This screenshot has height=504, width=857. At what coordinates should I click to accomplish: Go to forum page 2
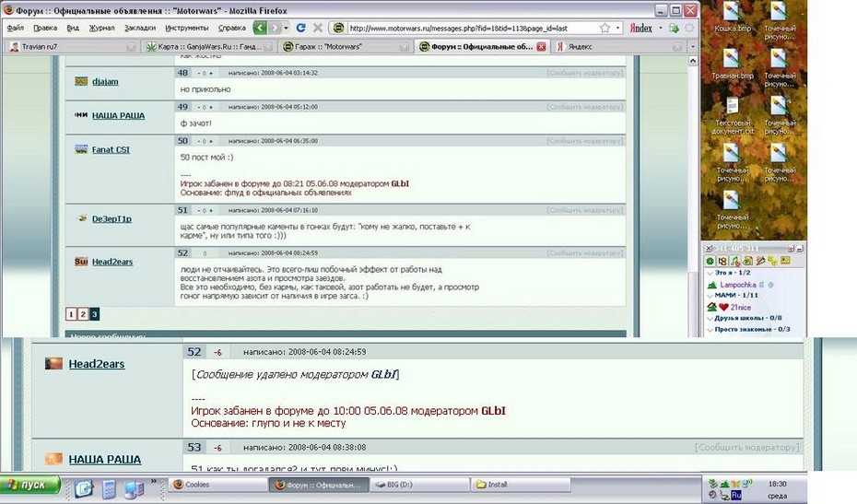click(83, 314)
